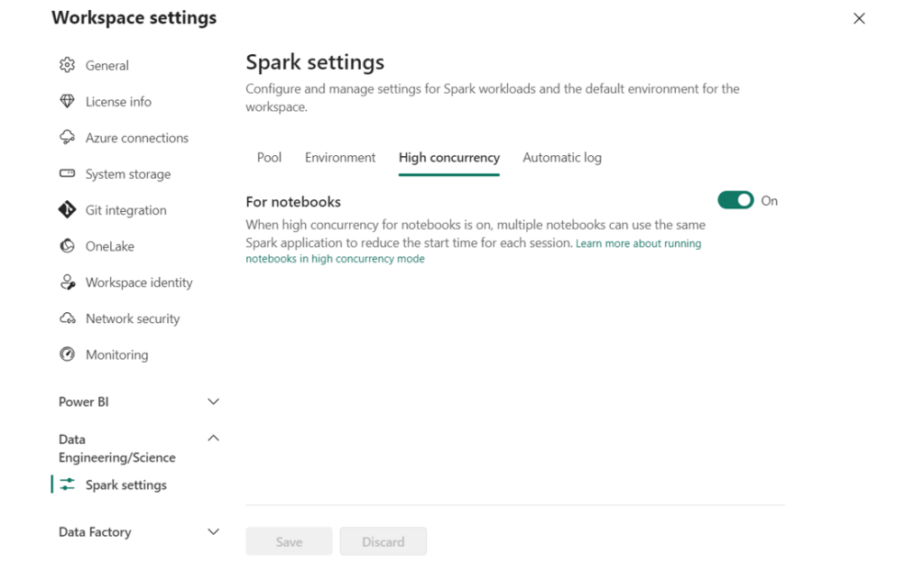Image resolution: width=924 pixels, height=580 pixels.
Task: Toggle off high concurrency for notebooks
Action: (735, 199)
